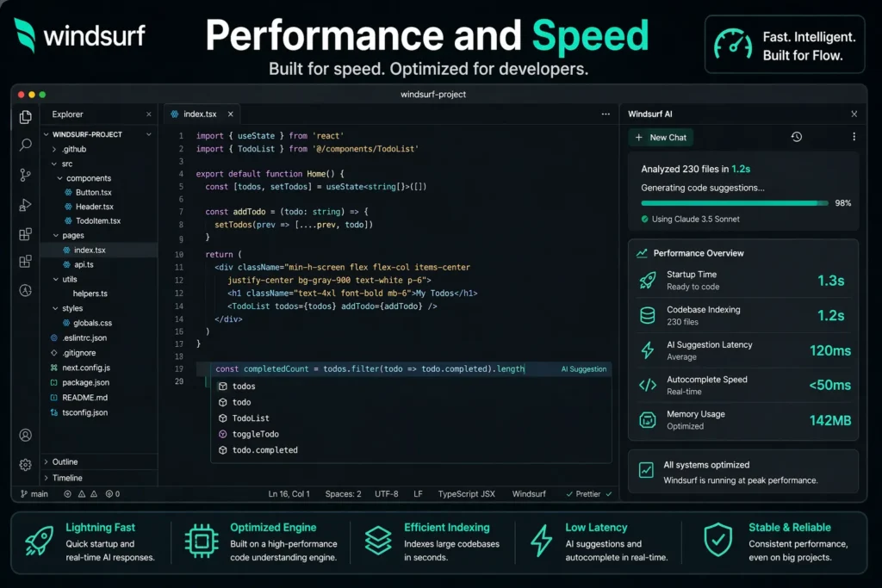This screenshot has height=588, width=882.
Task: Open the Source Control branch icon
Action: click(25, 175)
